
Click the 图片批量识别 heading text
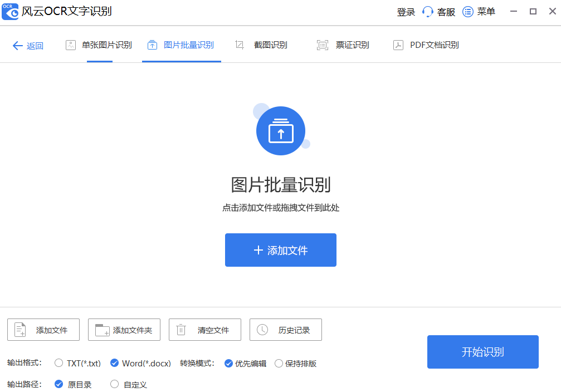pyautogui.click(x=281, y=185)
